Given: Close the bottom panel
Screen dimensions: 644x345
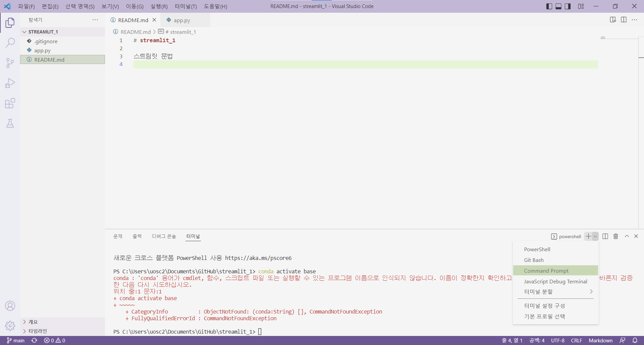Looking at the screenshot, I should 636,236.
